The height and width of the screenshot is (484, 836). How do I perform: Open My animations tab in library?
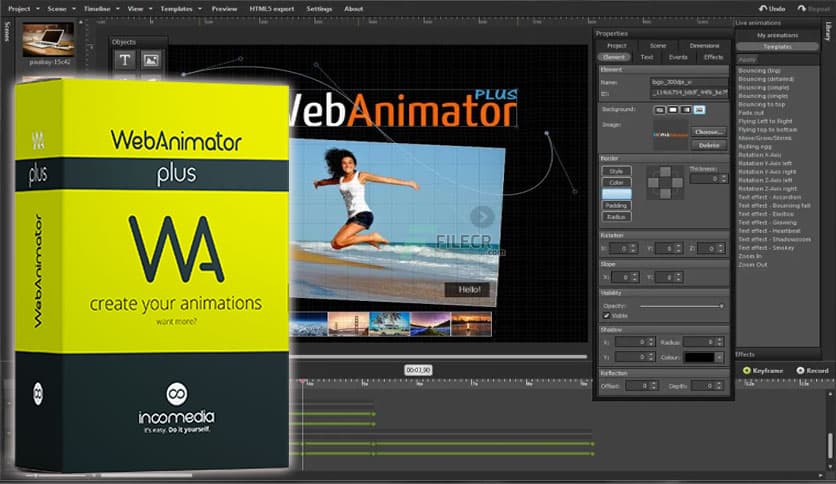tap(777, 35)
